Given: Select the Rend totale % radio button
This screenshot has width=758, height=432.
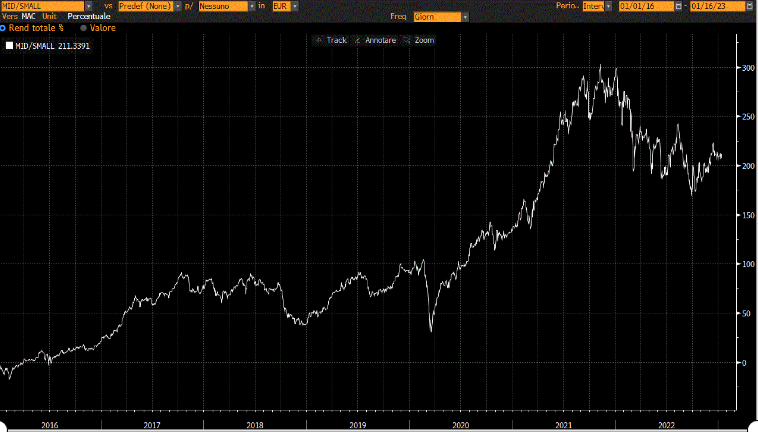Looking at the screenshot, I should 3,29.
